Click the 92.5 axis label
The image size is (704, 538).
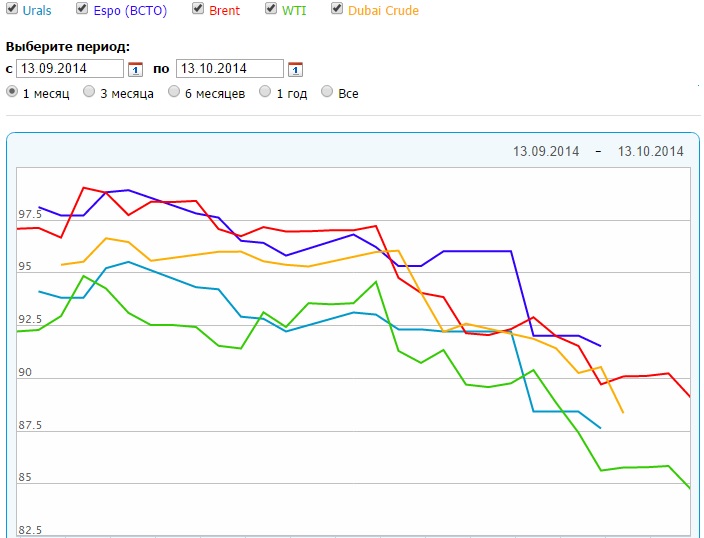pos(30,319)
